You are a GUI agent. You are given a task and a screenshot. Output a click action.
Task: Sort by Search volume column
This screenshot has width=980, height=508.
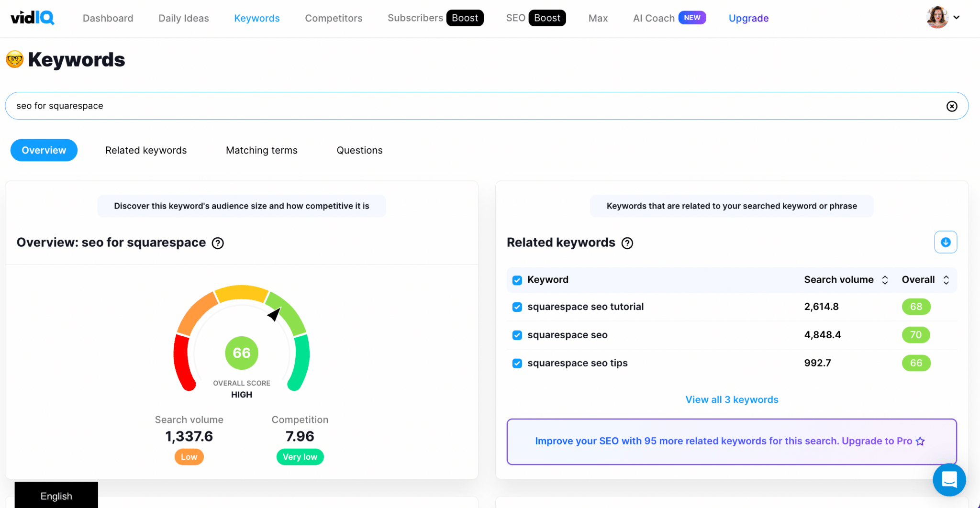(x=885, y=280)
